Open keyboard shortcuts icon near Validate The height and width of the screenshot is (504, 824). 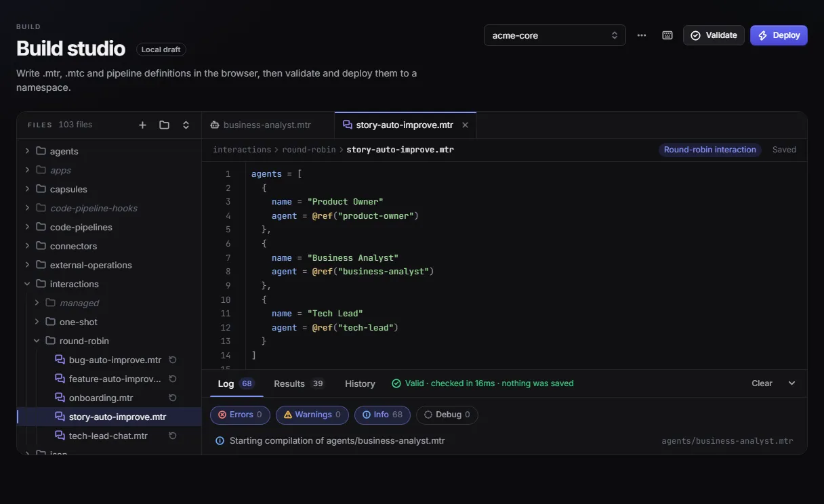click(667, 35)
